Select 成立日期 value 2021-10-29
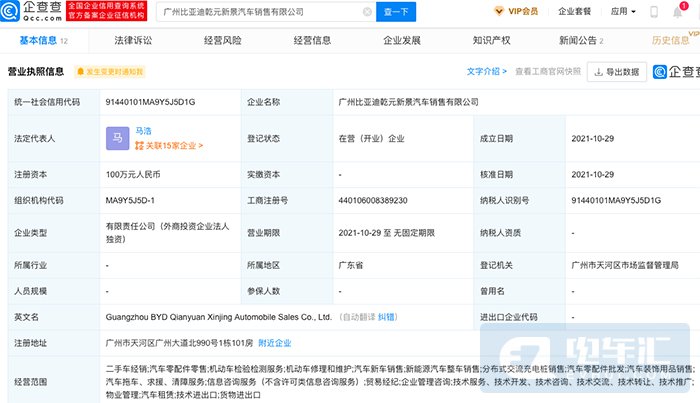The width and height of the screenshot is (700, 403). [x=592, y=138]
